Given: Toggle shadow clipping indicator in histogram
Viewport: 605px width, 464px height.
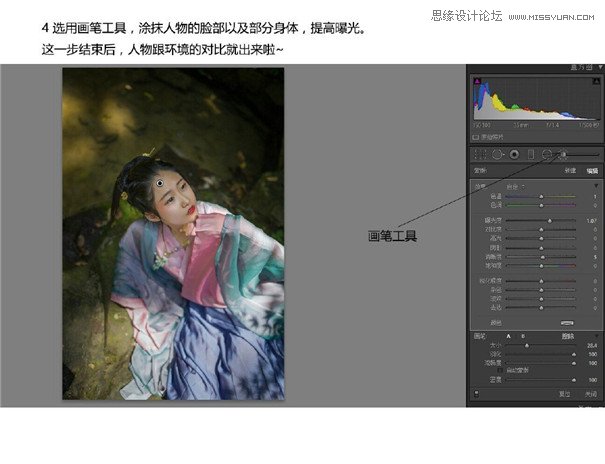Looking at the screenshot, I should (x=477, y=81).
